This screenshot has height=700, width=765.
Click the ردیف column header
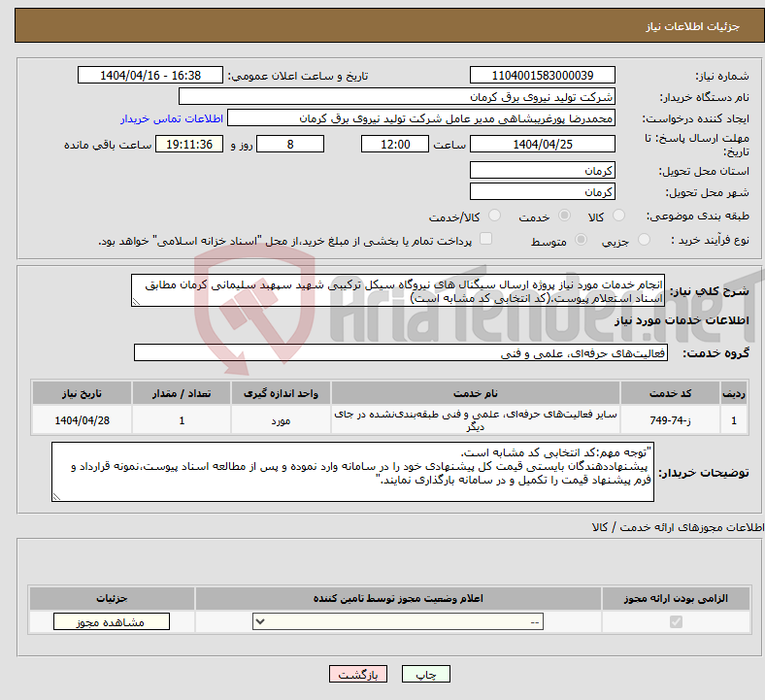[x=734, y=393]
